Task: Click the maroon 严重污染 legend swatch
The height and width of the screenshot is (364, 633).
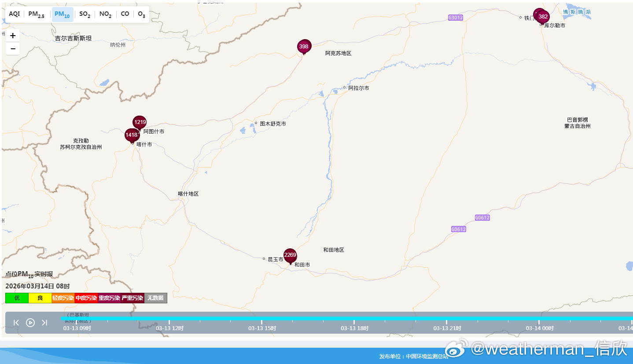Action: click(132, 298)
